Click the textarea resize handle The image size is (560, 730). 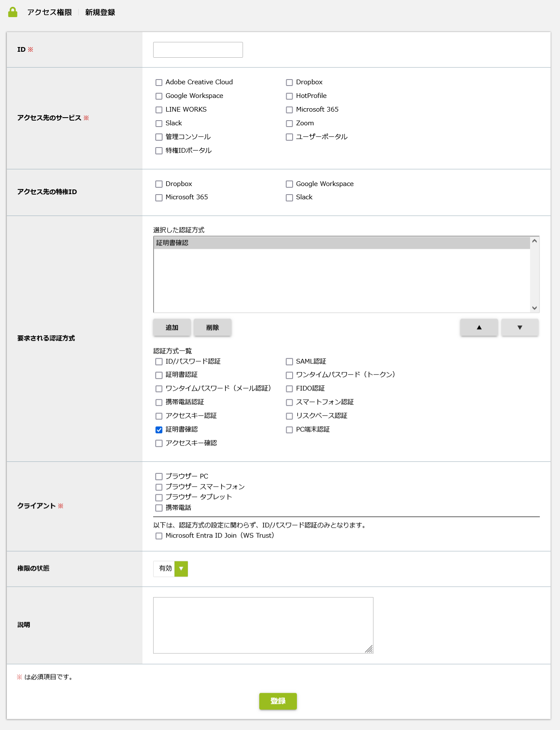[369, 649]
